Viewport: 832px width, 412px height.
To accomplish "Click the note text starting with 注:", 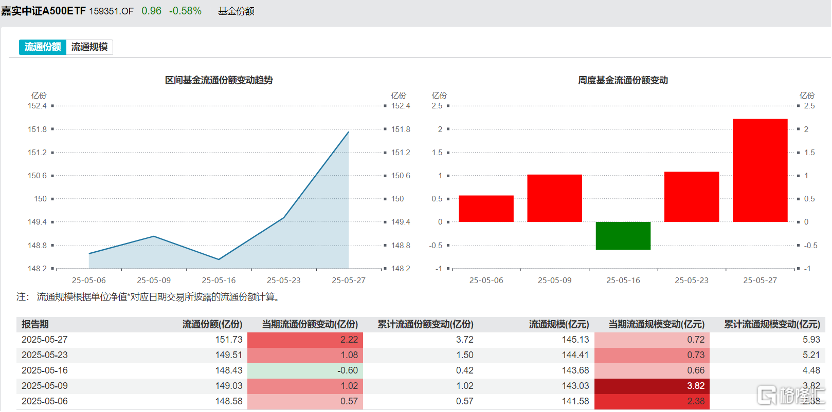I will pyautogui.click(x=148, y=298).
